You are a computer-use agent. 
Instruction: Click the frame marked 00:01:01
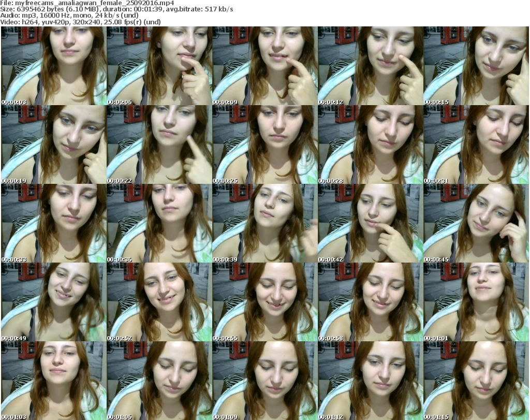click(476, 302)
